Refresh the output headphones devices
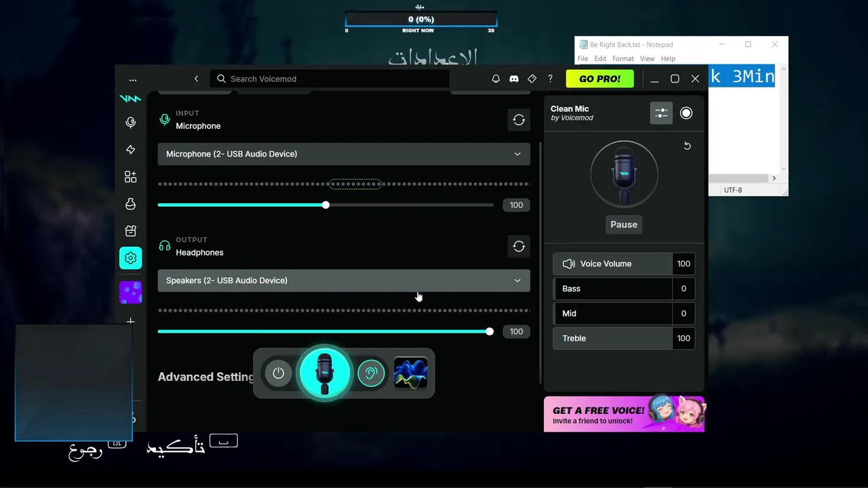868x488 pixels. coord(519,246)
